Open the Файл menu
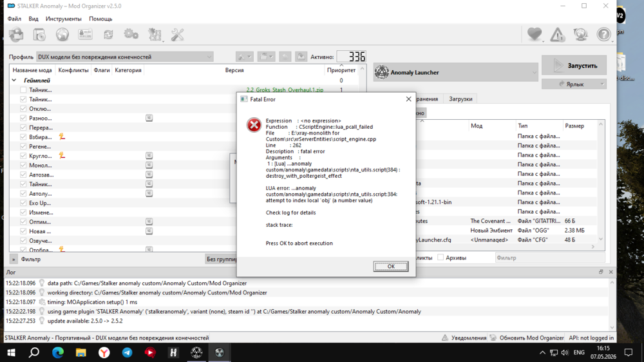This screenshot has height=362, width=644. click(x=14, y=19)
